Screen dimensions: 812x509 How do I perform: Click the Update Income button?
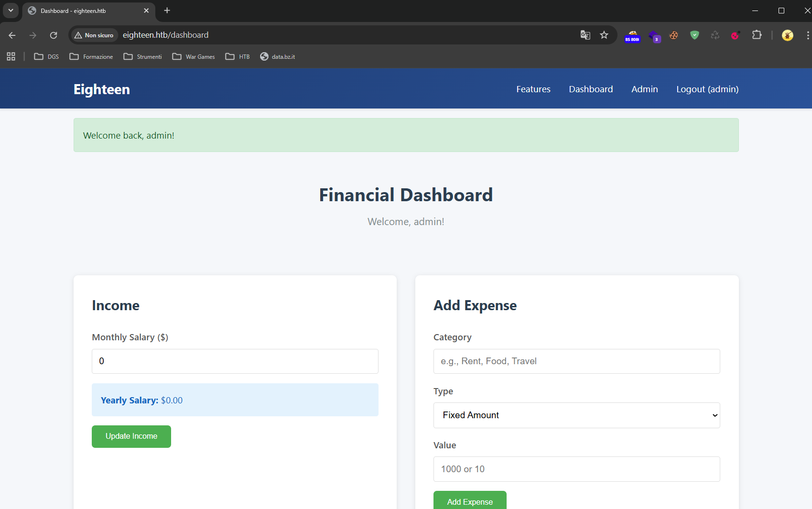(x=131, y=436)
